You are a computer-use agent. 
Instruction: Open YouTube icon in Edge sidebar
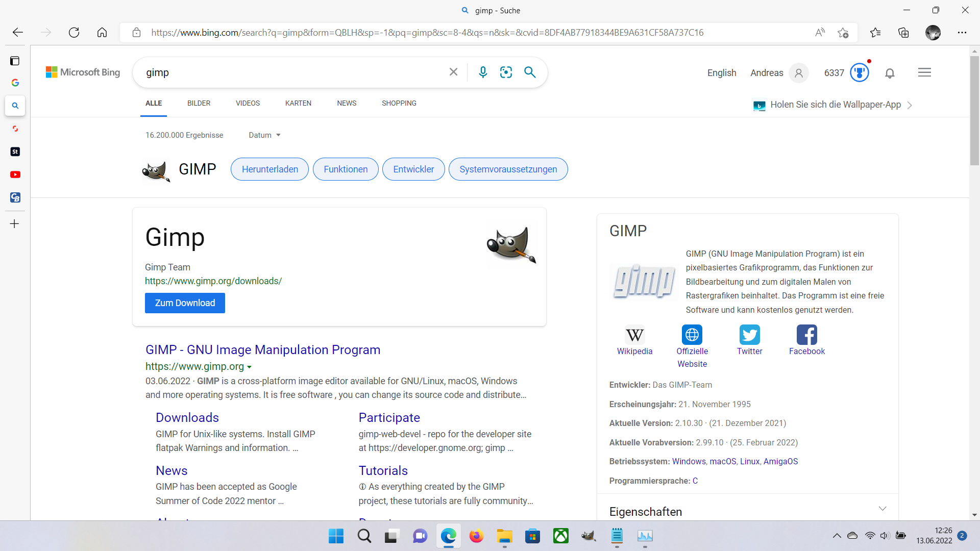click(x=15, y=174)
